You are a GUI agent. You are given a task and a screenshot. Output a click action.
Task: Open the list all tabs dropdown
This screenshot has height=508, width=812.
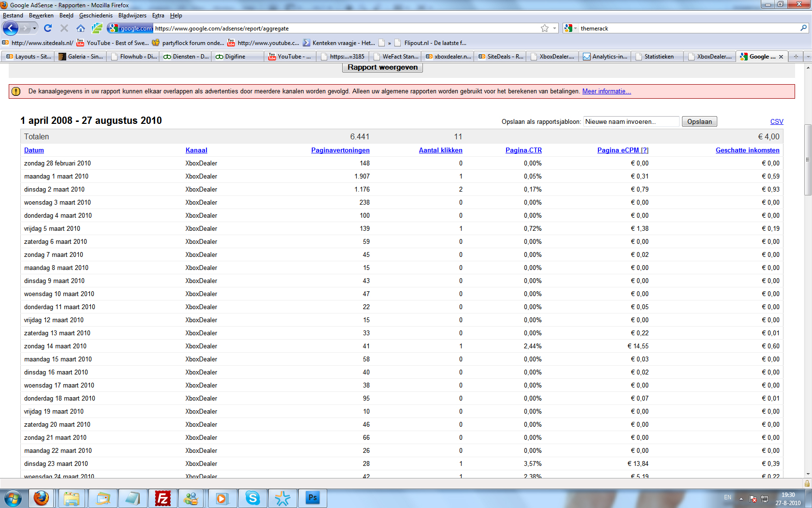[807, 57]
